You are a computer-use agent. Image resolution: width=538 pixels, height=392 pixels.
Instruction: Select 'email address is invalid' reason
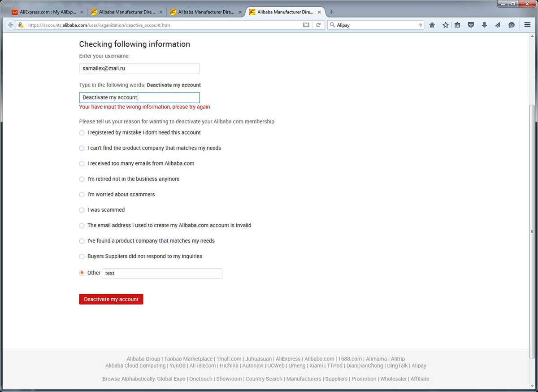click(82, 226)
